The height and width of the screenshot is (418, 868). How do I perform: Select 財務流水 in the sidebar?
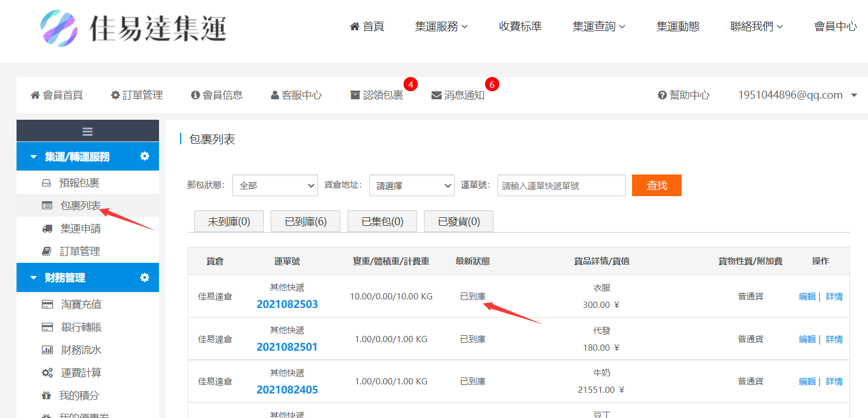tap(81, 350)
